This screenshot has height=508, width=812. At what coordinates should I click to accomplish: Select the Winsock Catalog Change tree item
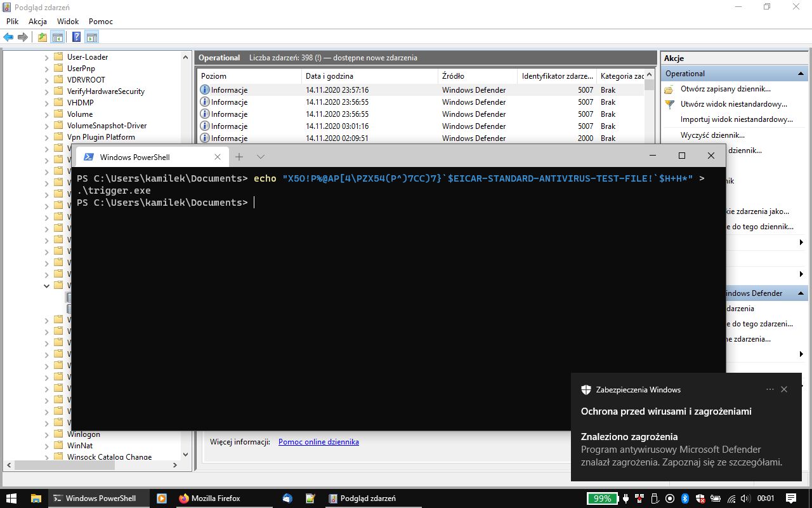(x=109, y=457)
